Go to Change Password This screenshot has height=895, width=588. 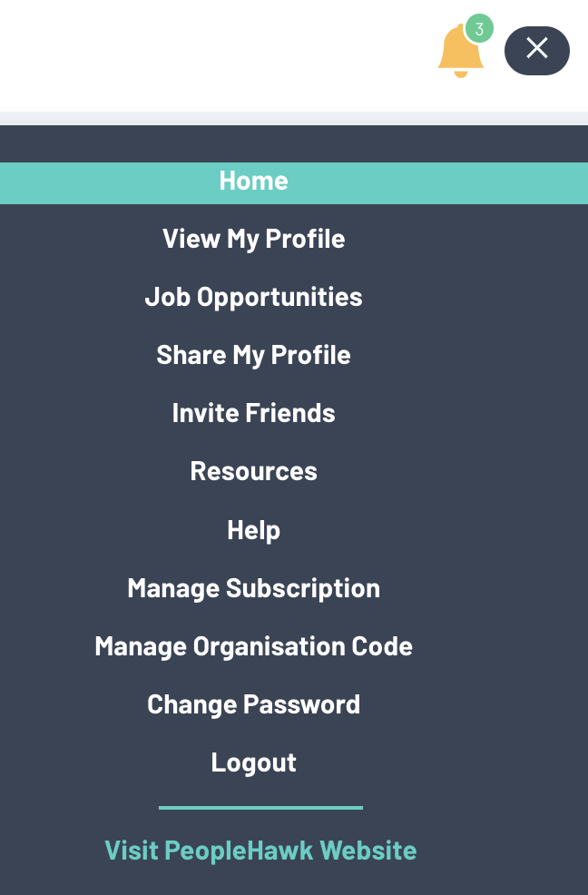point(253,704)
